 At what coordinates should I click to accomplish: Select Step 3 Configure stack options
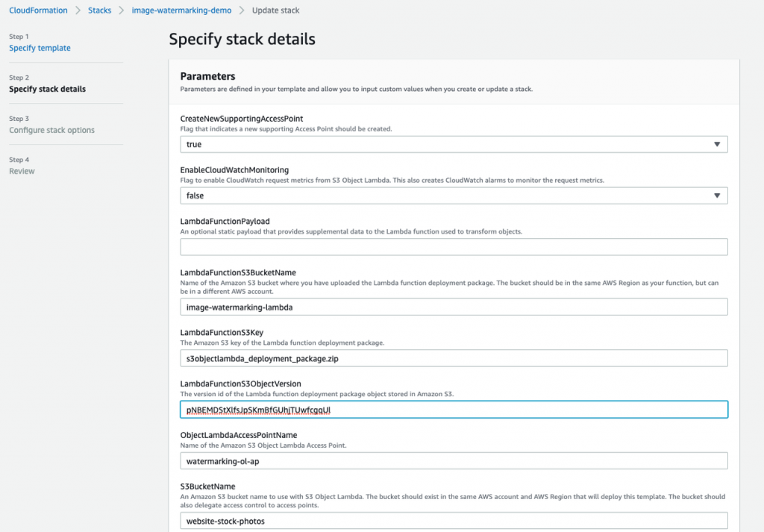point(51,130)
